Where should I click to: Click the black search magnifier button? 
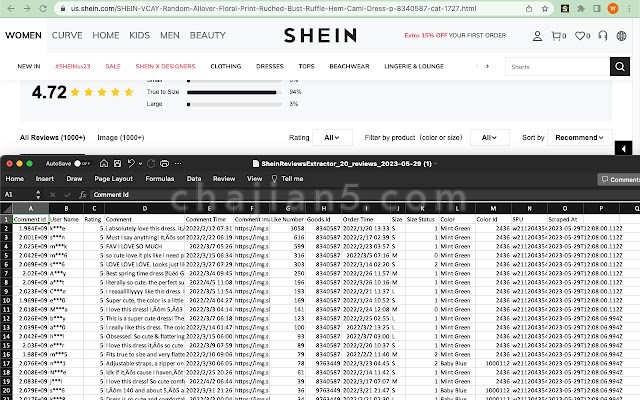[620, 67]
